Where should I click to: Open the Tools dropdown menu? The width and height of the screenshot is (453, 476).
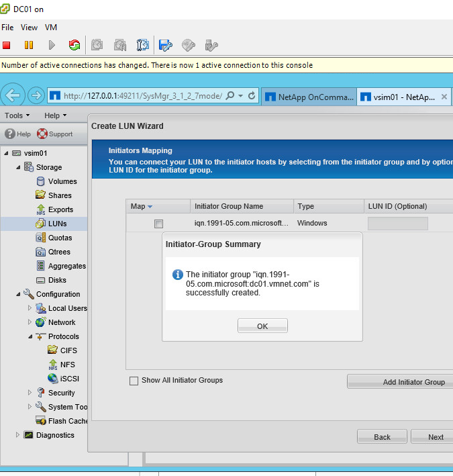point(17,115)
